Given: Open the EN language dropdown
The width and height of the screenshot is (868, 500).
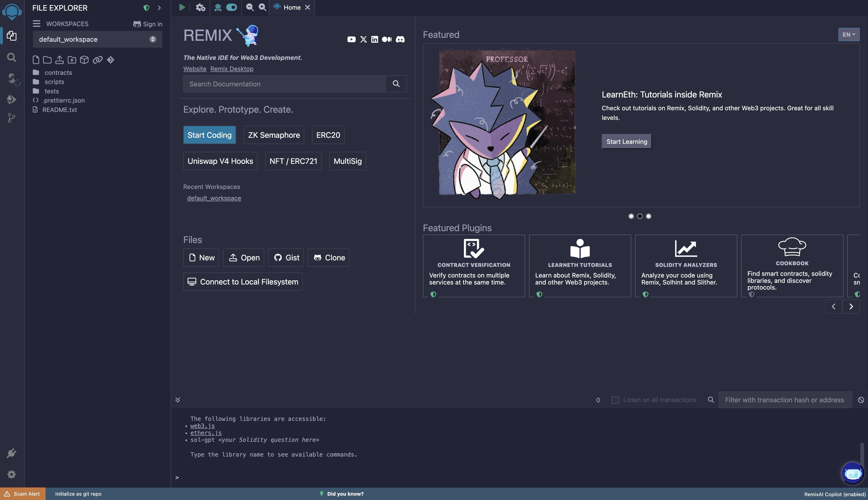Looking at the screenshot, I should pos(849,34).
